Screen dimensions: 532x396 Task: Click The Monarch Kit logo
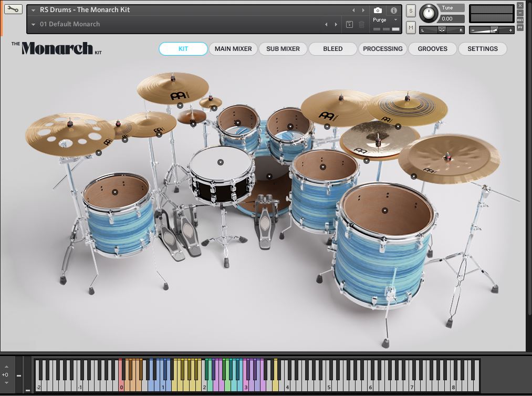pyautogui.click(x=57, y=48)
